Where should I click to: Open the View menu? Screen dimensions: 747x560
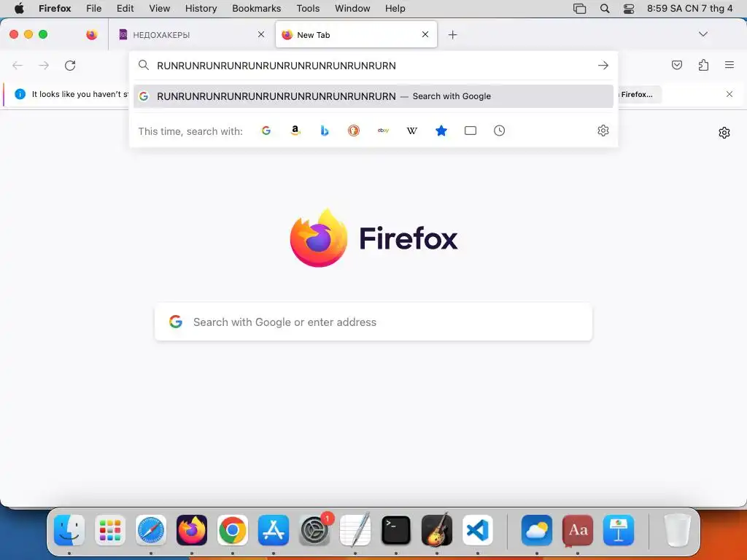point(160,8)
